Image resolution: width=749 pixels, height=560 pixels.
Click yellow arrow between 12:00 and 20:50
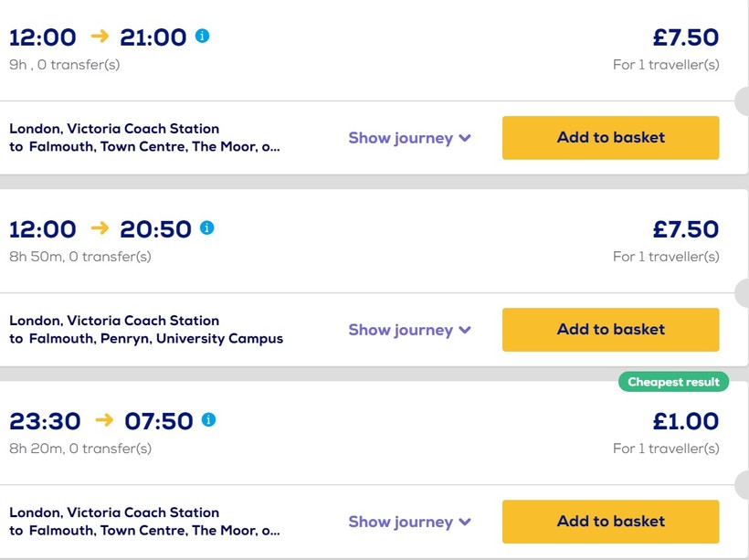[99, 228]
